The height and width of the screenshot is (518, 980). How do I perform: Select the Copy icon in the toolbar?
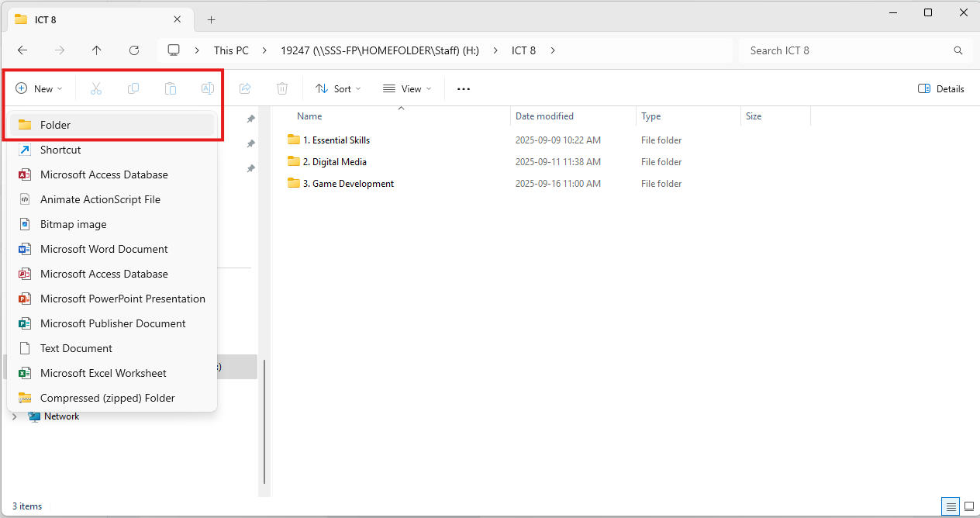(x=133, y=88)
